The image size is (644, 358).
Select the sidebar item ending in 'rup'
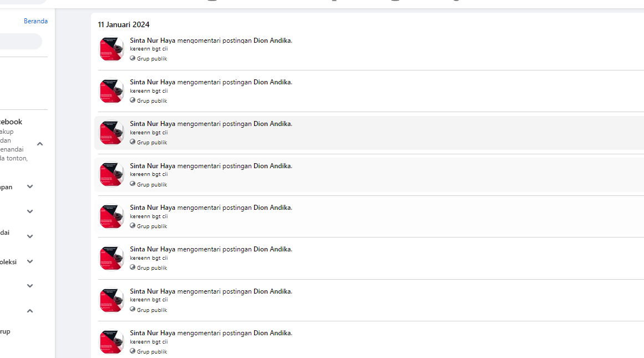click(x=5, y=331)
